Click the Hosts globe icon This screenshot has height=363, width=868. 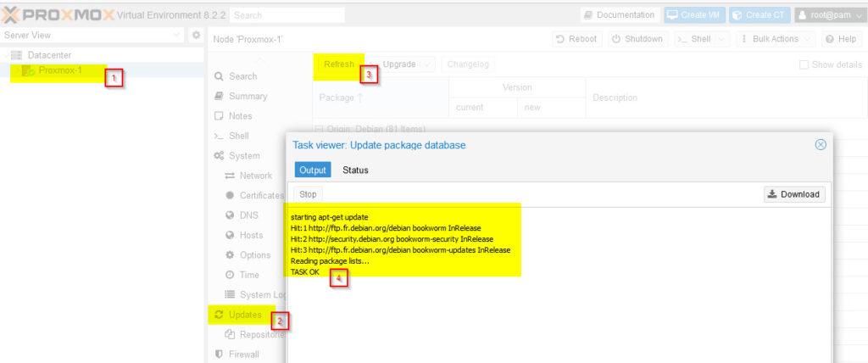point(230,235)
